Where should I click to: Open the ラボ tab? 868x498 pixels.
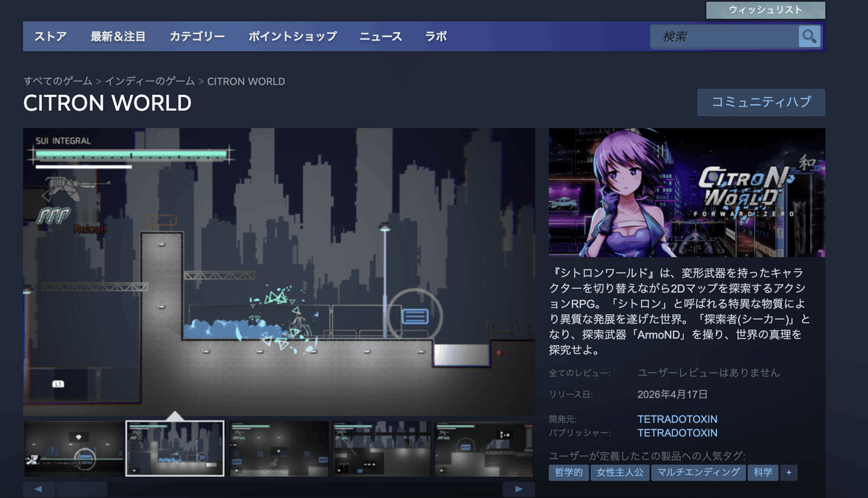436,36
